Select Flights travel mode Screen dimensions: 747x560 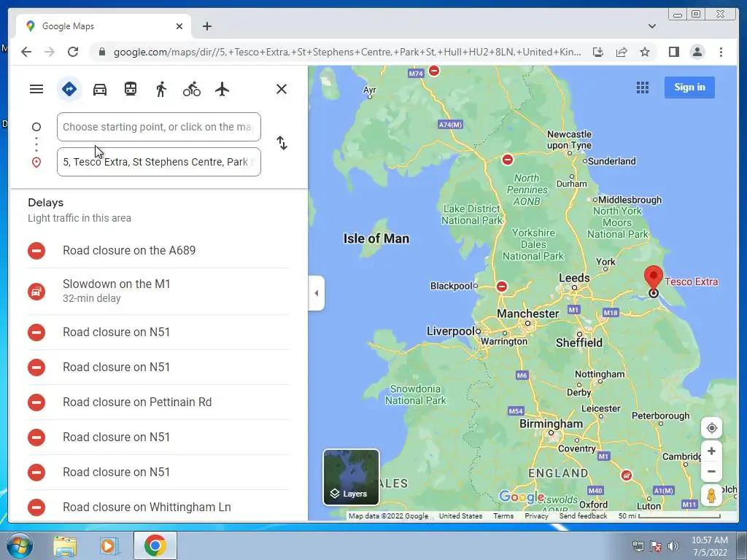[x=222, y=89]
